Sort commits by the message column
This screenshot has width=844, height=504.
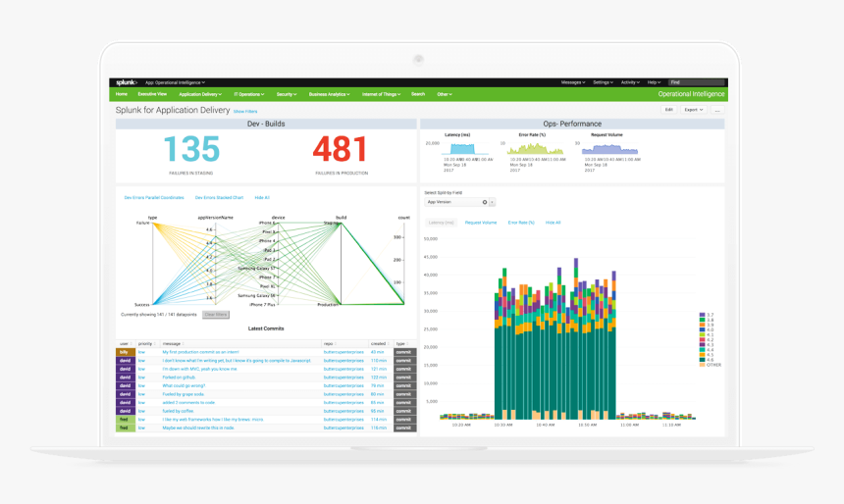coord(174,344)
